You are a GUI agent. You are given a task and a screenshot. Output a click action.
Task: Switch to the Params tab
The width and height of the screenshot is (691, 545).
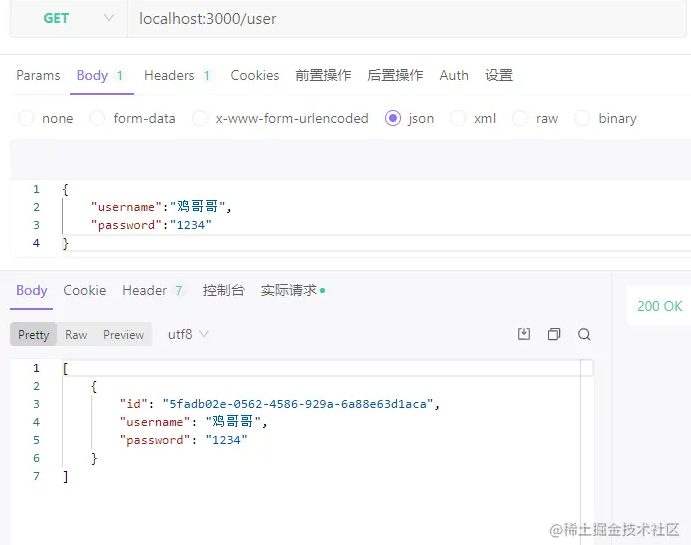[38, 75]
